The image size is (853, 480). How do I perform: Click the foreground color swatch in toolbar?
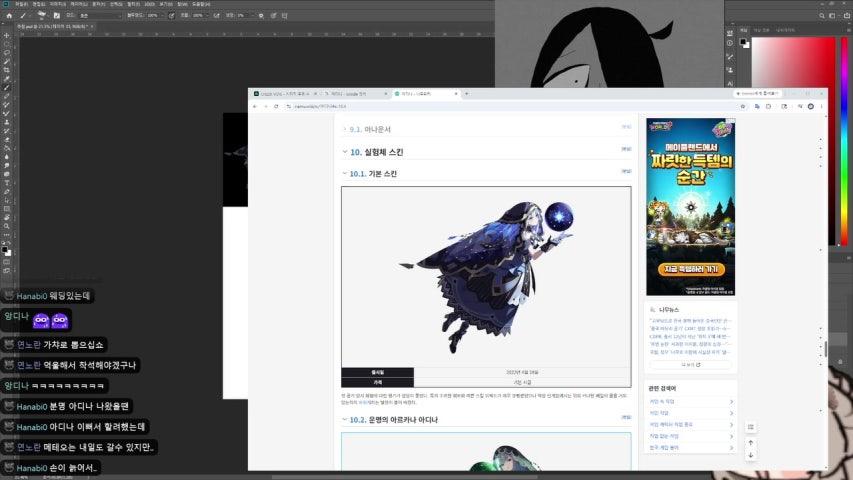(5, 250)
